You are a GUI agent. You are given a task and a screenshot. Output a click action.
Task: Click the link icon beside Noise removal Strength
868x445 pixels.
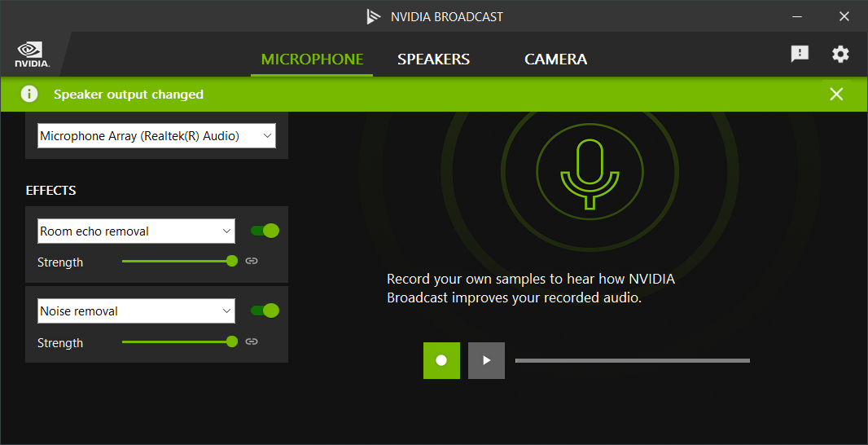click(252, 341)
